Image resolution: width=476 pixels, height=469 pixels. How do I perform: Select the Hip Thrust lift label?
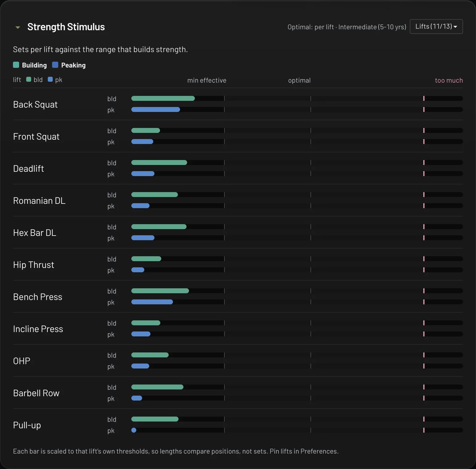click(34, 265)
